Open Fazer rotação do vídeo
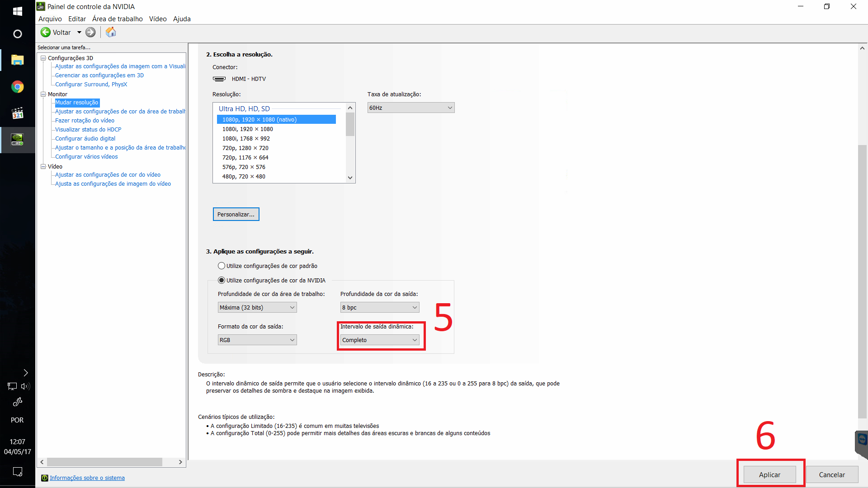The width and height of the screenshot is (868, 488). [85, 121]
